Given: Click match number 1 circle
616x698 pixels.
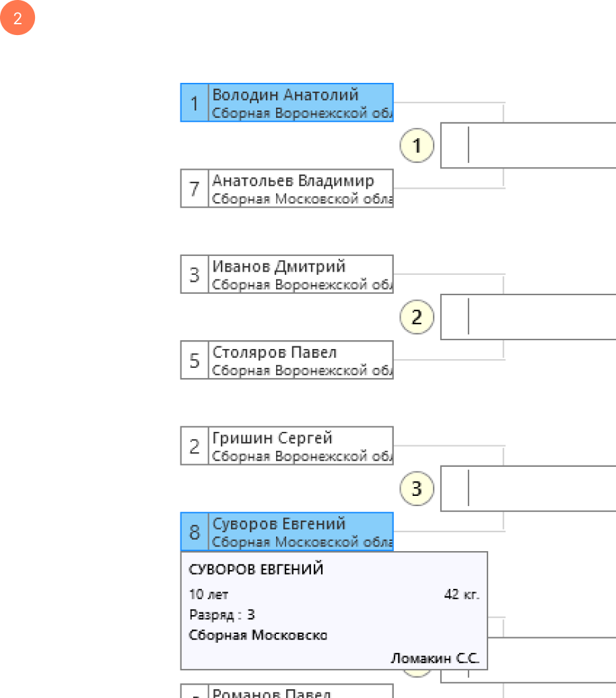Looking at the screenshot, I should pyautogui.click(x=417, y=146).
